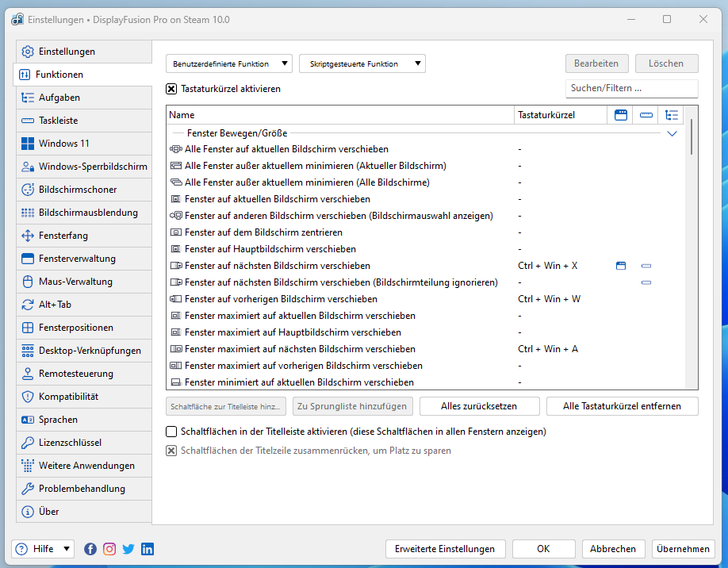Click the Einstellungen gear icon in sidebar
The height and width of the screenshot is (568, 728).
coord(28,52)
